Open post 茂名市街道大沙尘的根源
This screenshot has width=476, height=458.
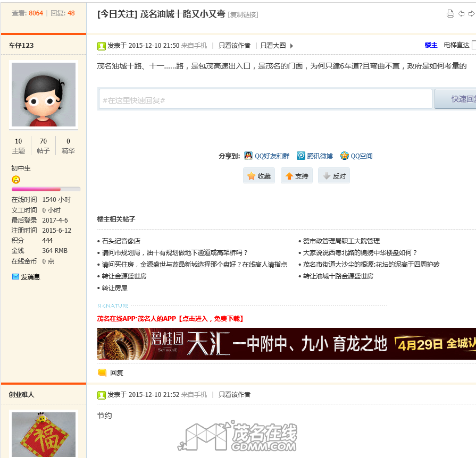coord(371,264)
